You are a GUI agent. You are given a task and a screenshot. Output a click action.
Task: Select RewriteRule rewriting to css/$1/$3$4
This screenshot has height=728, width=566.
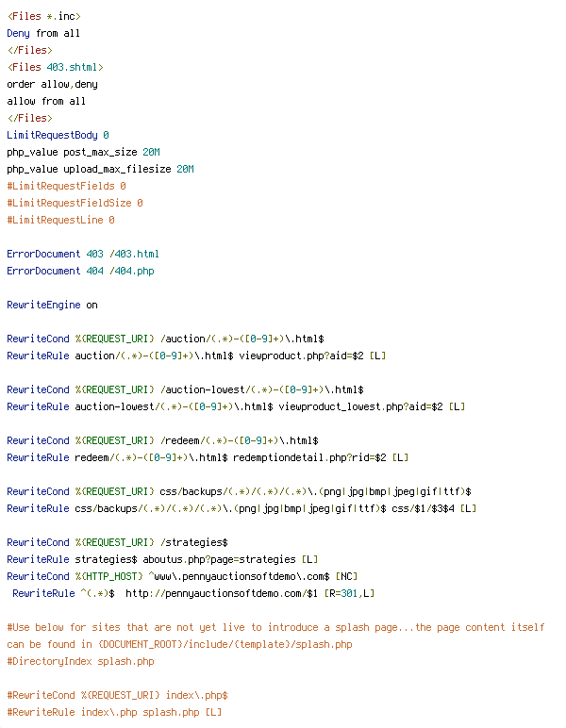point(241,508)
